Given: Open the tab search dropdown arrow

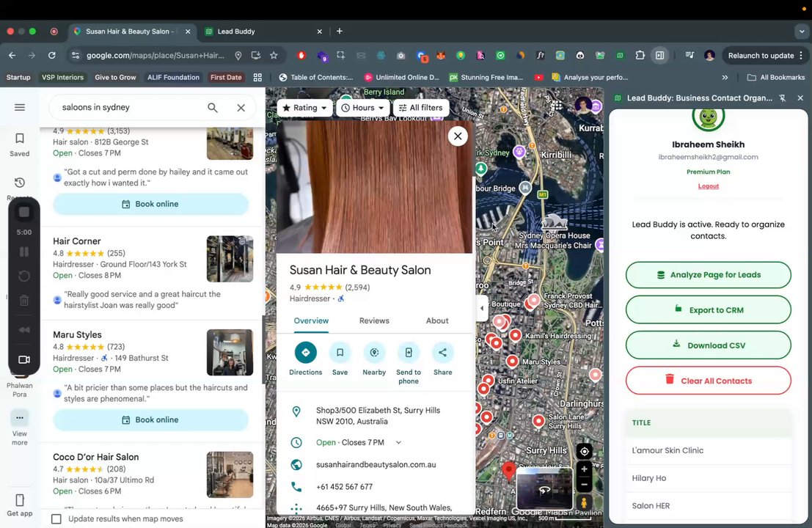Looking at the screenshot, I should click(802, 32).
